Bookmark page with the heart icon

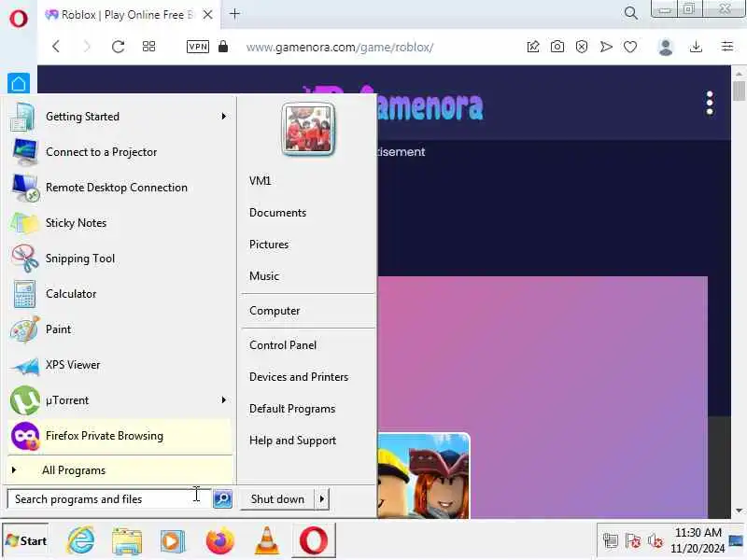[x=630, y=47]
